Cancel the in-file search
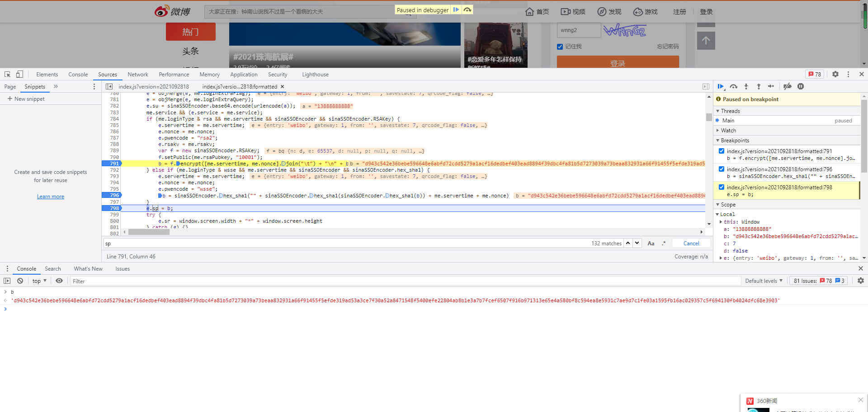Screen dimensions: 868x412 (x=691, y=243)
